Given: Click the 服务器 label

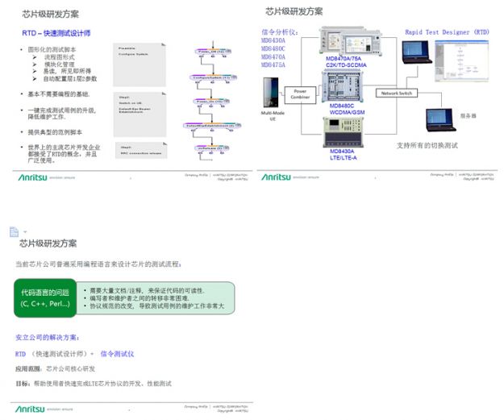Looking at the screenshot, I should click(x=468, y=116).
